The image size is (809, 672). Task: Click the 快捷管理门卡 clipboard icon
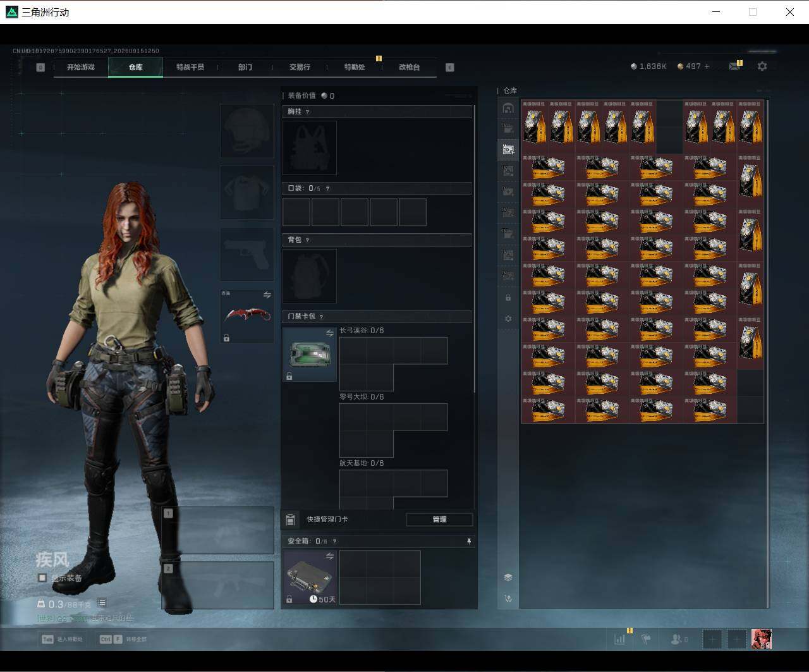click(290, 520)
